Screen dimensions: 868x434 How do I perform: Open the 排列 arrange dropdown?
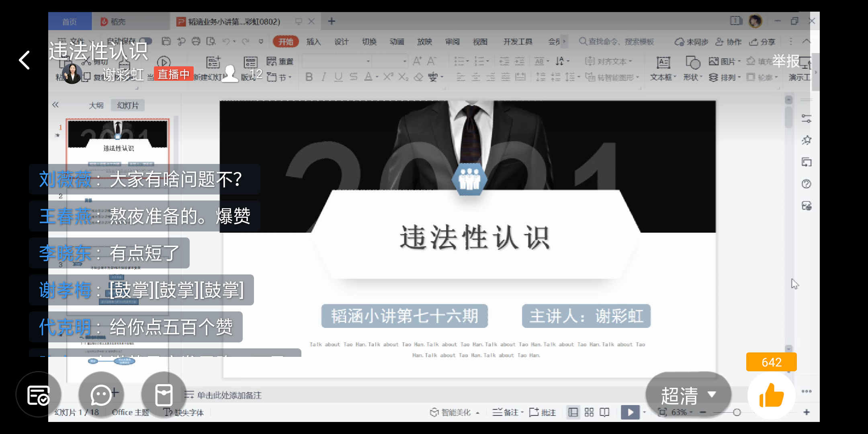point(725,77)
